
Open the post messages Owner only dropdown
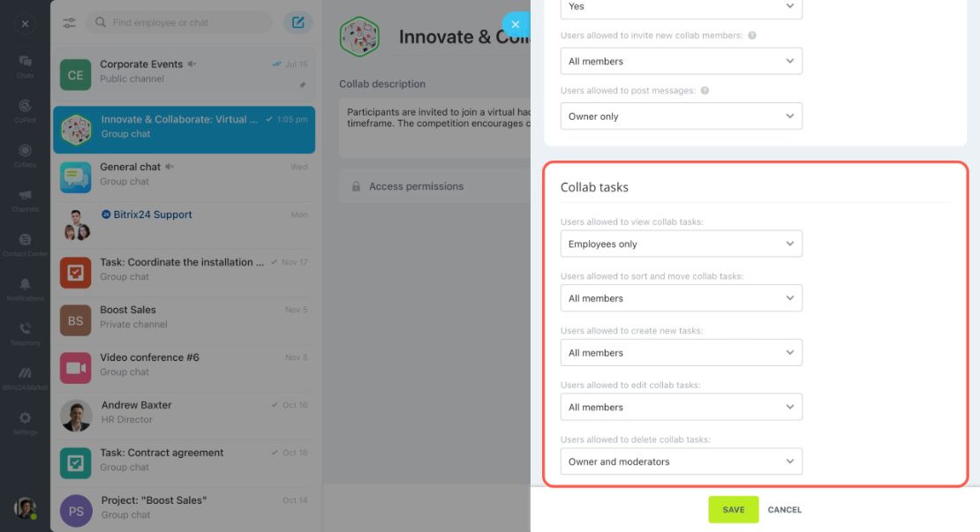click(682, 116)
